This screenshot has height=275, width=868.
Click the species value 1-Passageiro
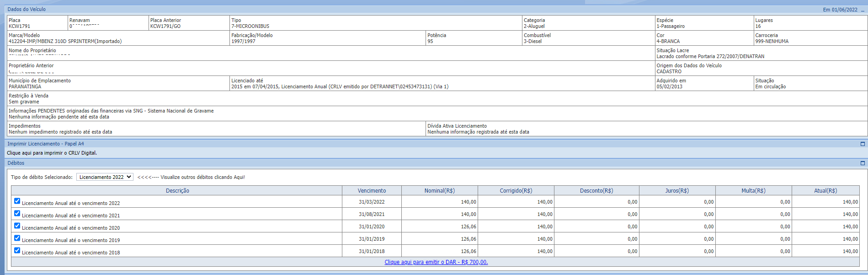(671, 26)
